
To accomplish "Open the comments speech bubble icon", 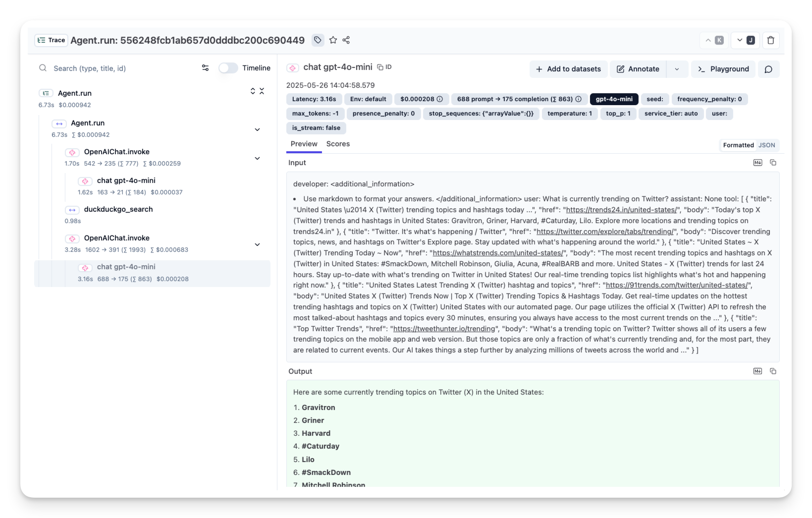I will coord(768,69).
